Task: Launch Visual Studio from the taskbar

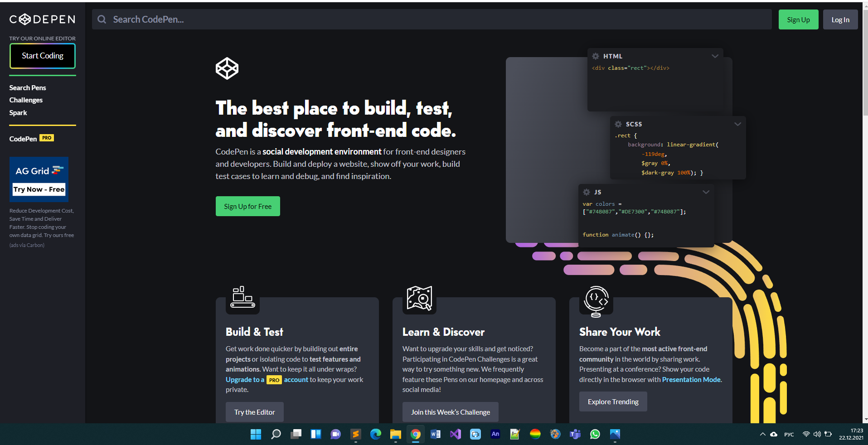Action: coord(456,434)
